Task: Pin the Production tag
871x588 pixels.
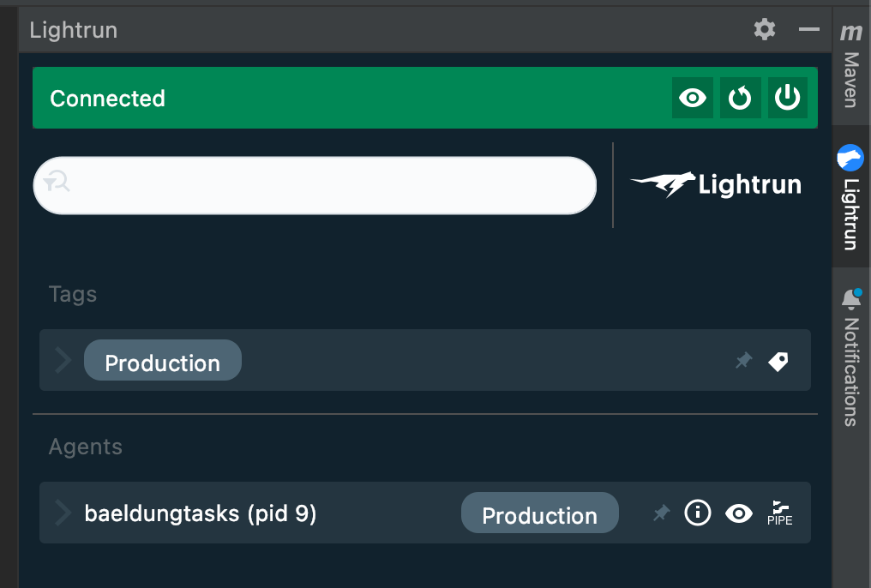Action: [x=743, y=361]
